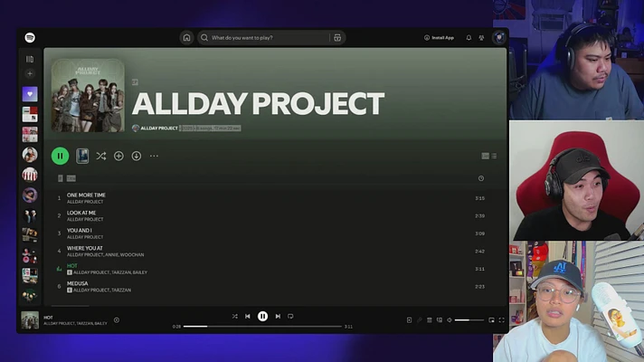Open the miniplayer

tap(492, 320)
